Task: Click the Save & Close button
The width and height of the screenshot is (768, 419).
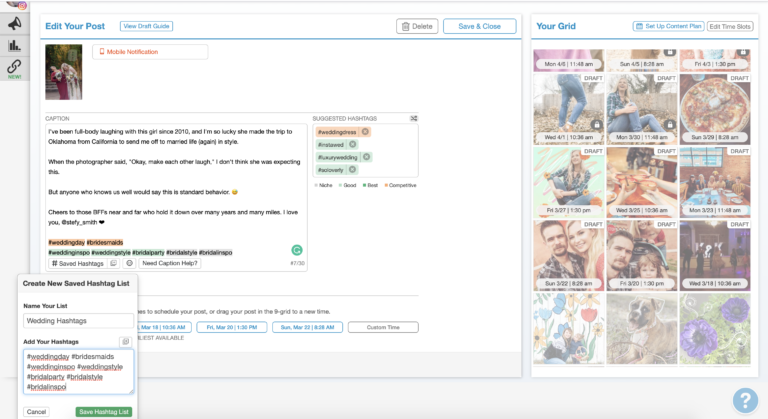Action: 480,26
